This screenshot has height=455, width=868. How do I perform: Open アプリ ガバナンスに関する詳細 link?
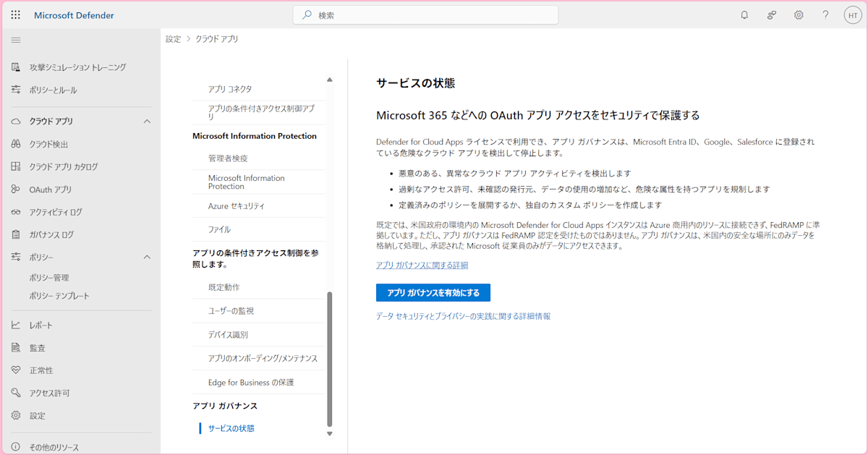click(x=422, y=265)
